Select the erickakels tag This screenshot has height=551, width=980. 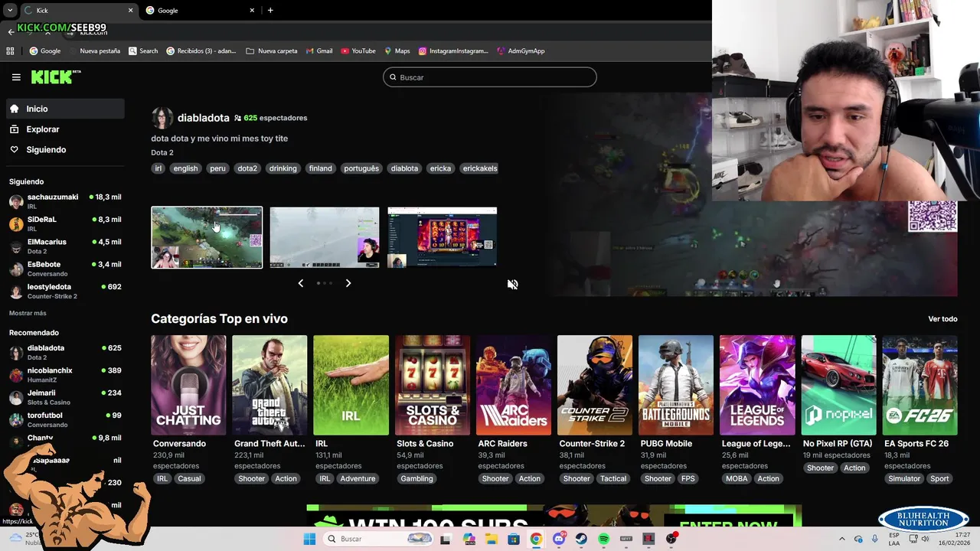480,168
